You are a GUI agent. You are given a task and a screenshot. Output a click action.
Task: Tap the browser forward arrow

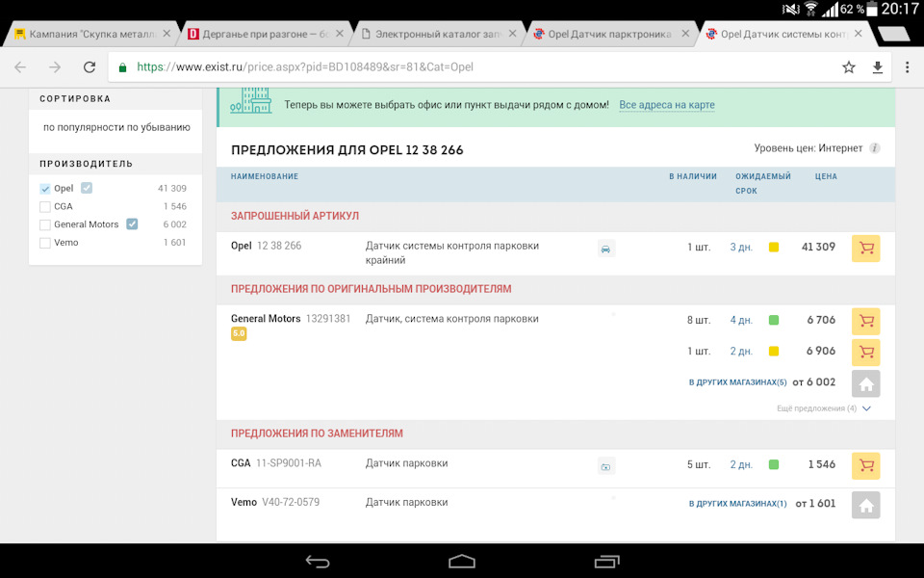55,67
